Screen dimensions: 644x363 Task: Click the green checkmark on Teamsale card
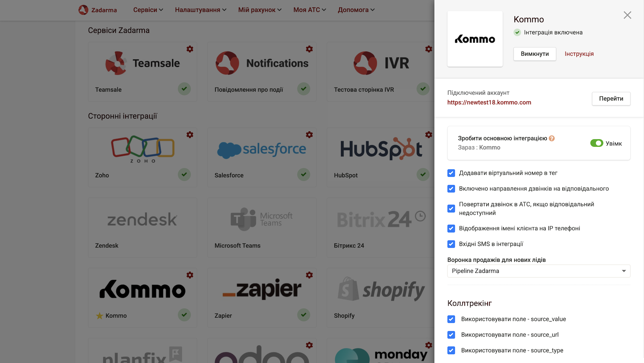(x=184, y=89)
